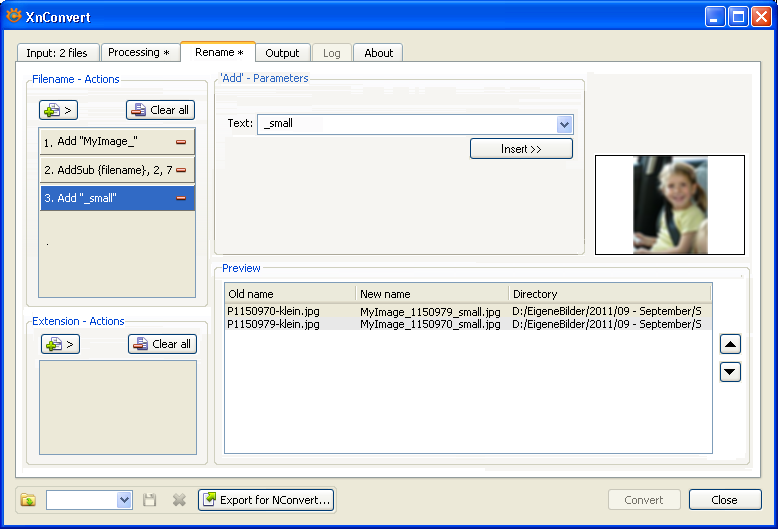Click the Insert >> button
778x529 pixels.
point(521,149)
